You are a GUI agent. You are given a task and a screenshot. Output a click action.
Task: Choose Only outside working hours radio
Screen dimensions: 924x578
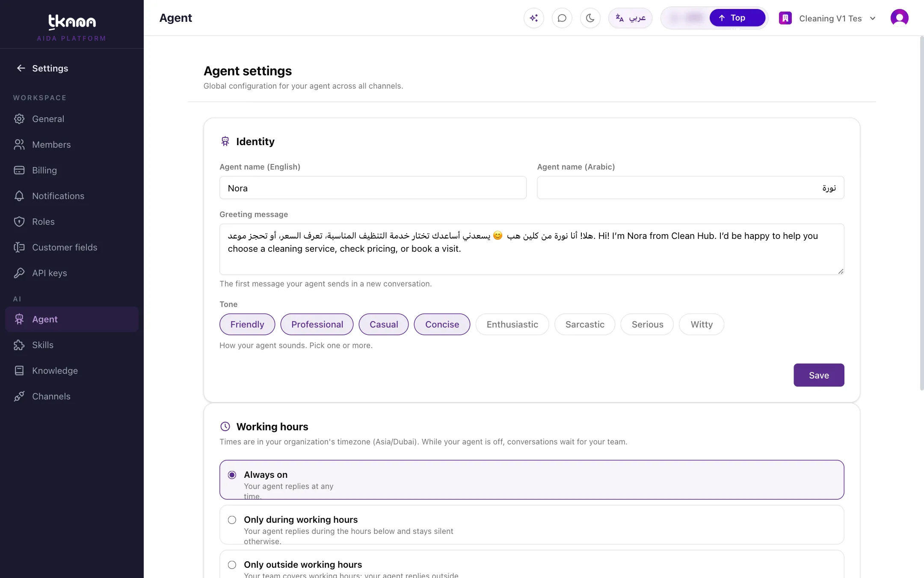coord(232,565)
